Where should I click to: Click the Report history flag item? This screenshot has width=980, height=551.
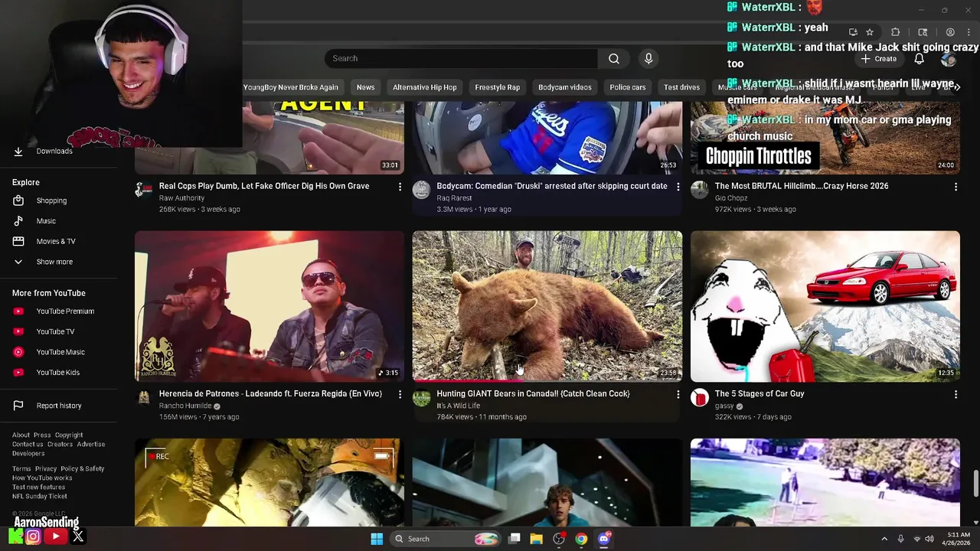tap(59, 406)
